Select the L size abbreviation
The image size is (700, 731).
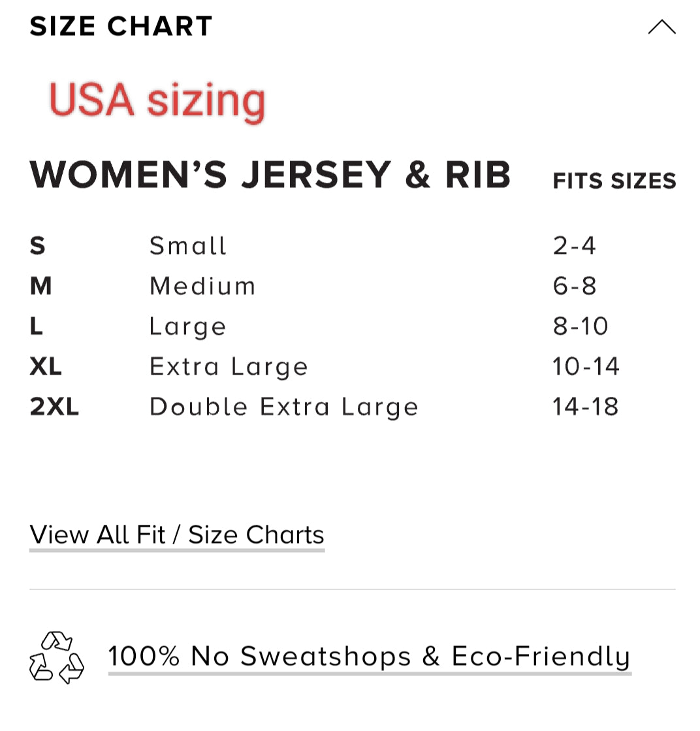point(37,326)
